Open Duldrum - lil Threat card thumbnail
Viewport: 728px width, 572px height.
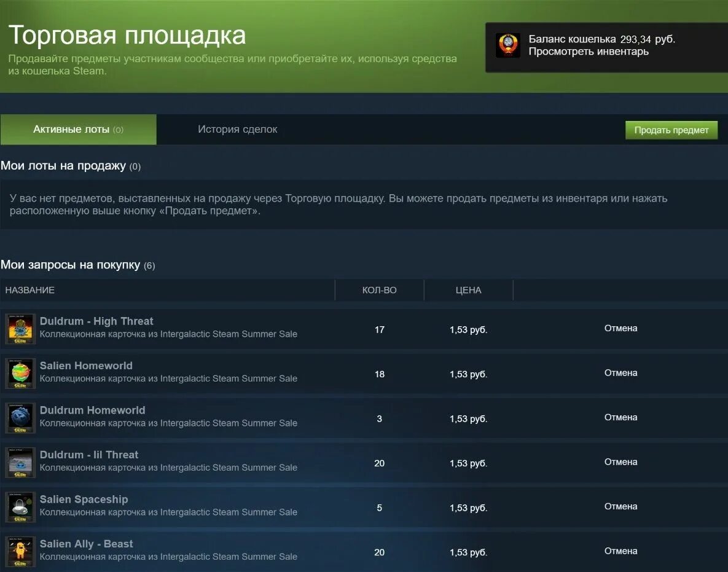[x=20, y=463]
